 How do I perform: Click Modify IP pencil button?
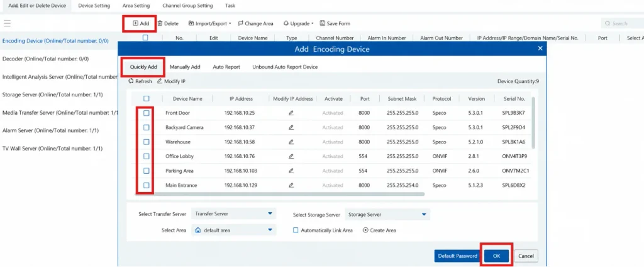click(x=171, y=81)
